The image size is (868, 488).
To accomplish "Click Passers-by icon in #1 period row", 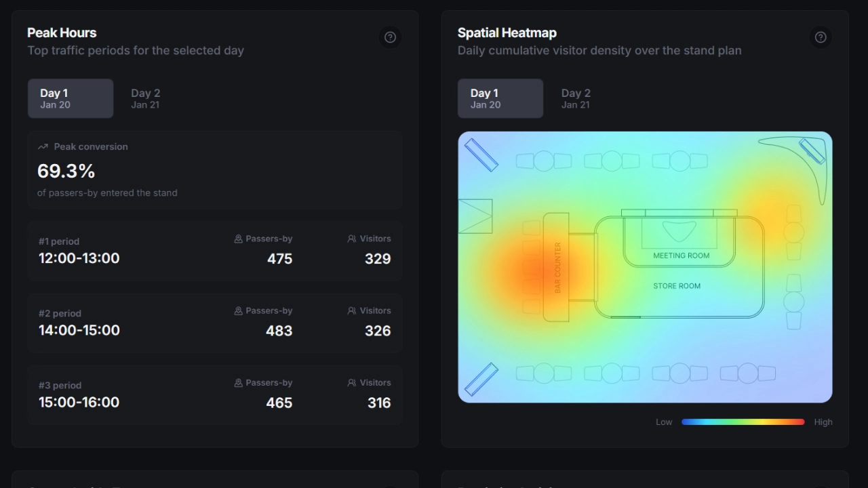I will point(238,239).
